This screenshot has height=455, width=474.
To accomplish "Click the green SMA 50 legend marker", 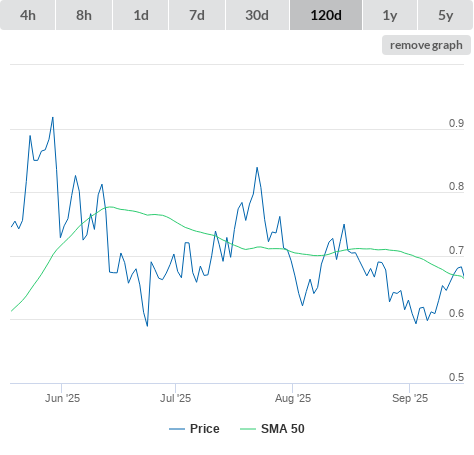I will coord(248,429).
